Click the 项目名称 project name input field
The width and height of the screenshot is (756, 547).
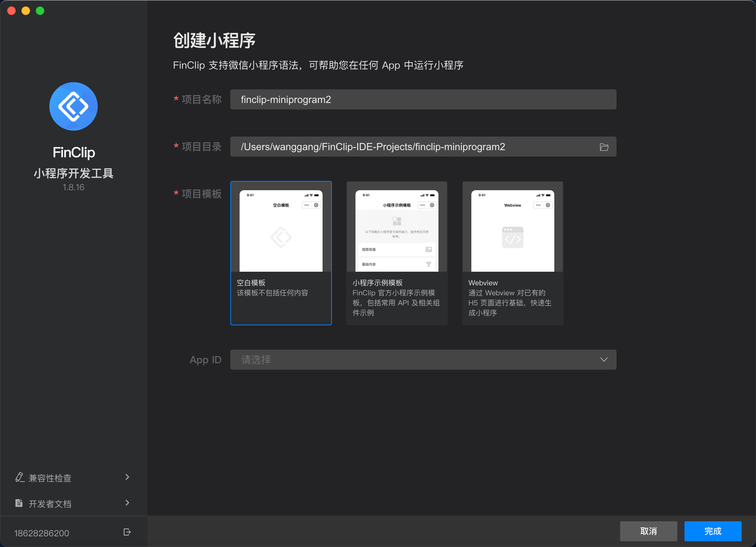[423, 99]
